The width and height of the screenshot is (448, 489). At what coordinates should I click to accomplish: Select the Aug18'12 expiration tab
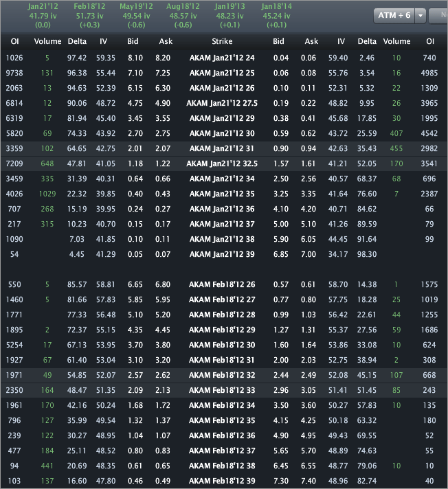183,16
